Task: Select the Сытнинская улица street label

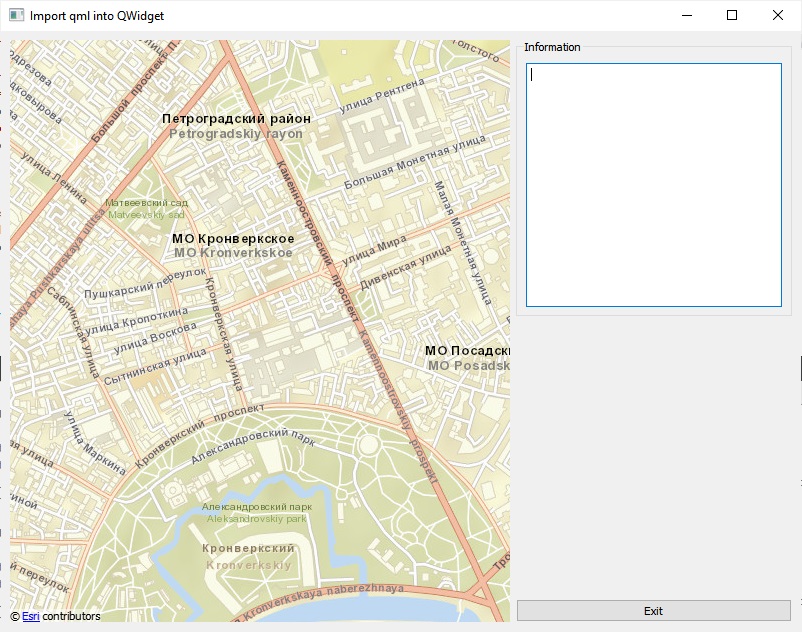Action: coord(154,367)
